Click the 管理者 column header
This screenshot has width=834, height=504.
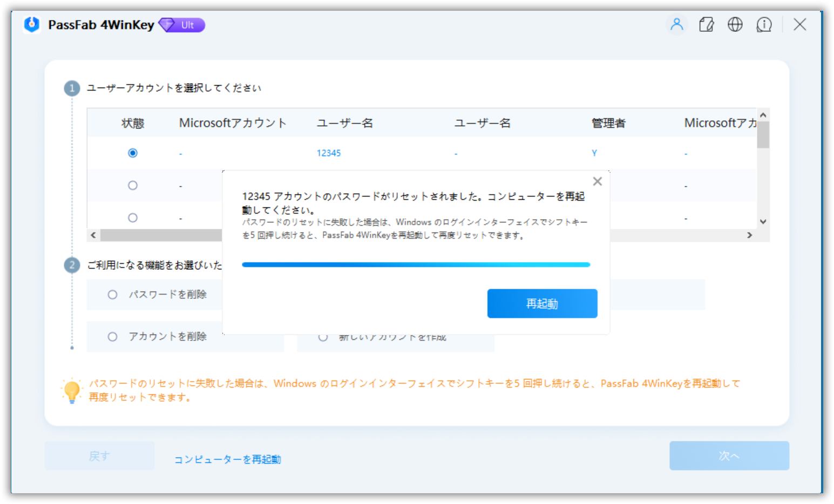click(x=608, y=122)
